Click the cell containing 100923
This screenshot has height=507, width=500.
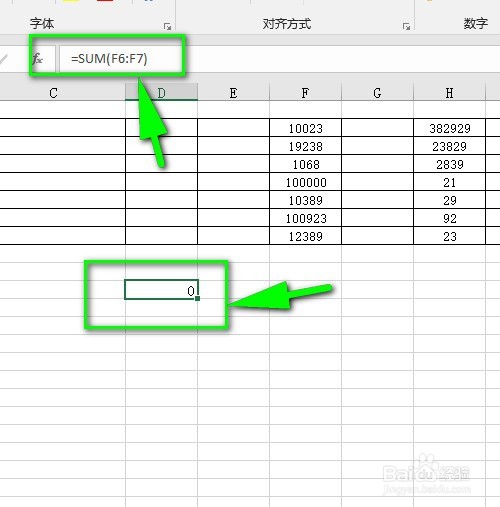tap(305, 218)
